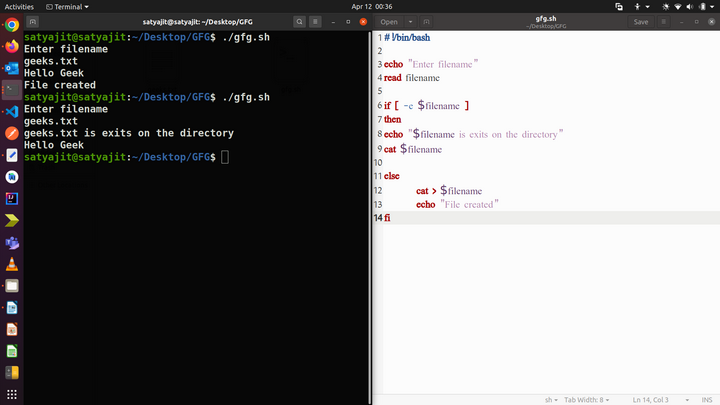The image size is (720, 405).
Task: Show Applications grid at dock bottom
Action: point(11,396)
